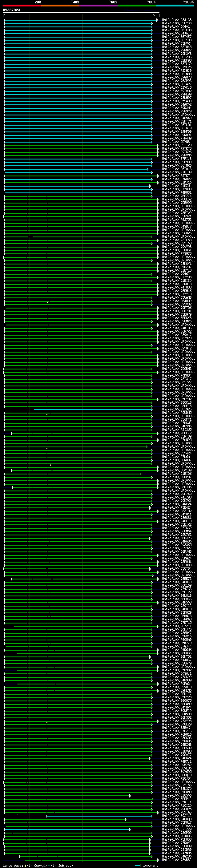
Task: Click hit UniRef100_B3RSK1
Action: 177,216
